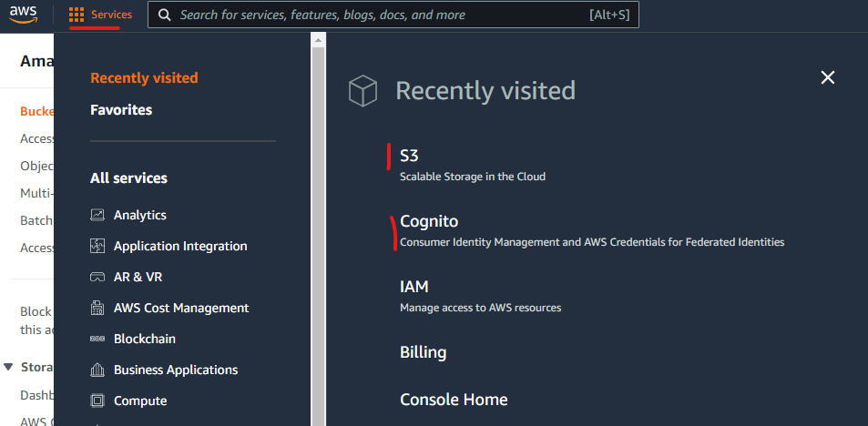Click the Recently visited cube icon
This screenshot has width=868, height=426.
(363, 91)
